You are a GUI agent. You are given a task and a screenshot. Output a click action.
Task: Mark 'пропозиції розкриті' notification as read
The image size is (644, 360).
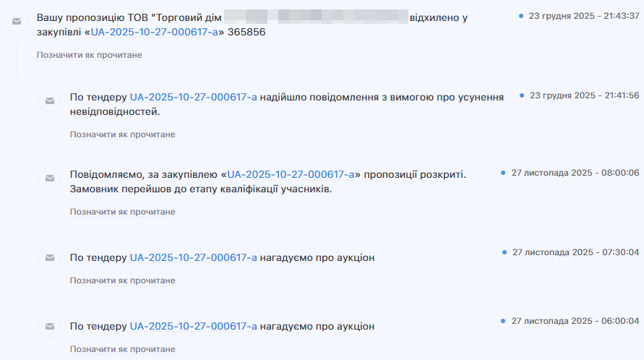coord(122,212)
